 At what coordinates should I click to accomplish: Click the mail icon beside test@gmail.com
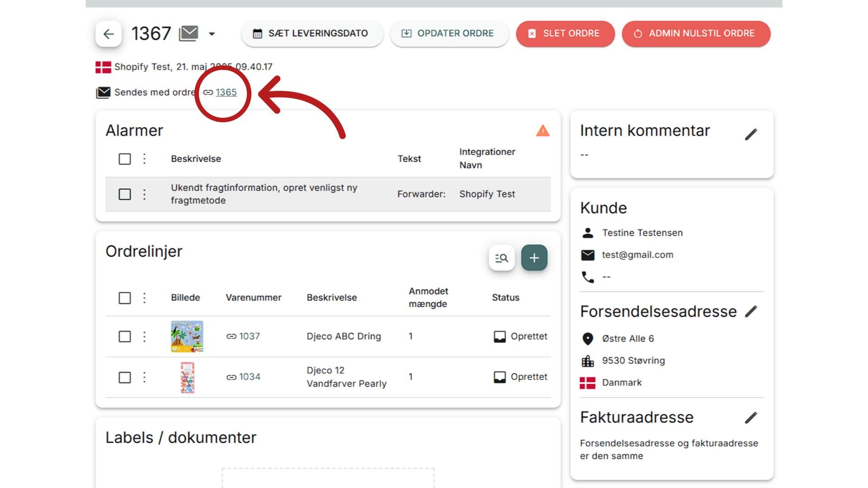click(x=588, y=255)
